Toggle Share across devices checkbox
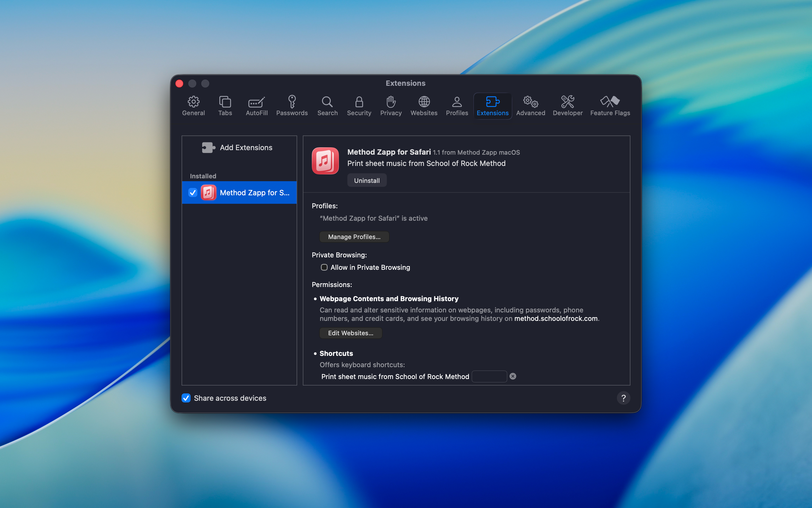Image resolution: width=812 pixels, height=508 pixels. (186, 398)
